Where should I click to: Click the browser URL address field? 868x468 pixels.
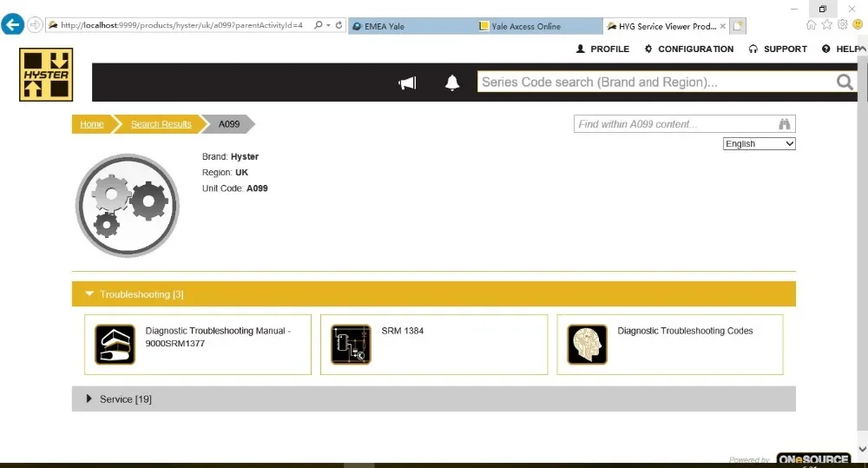[181, 25]
